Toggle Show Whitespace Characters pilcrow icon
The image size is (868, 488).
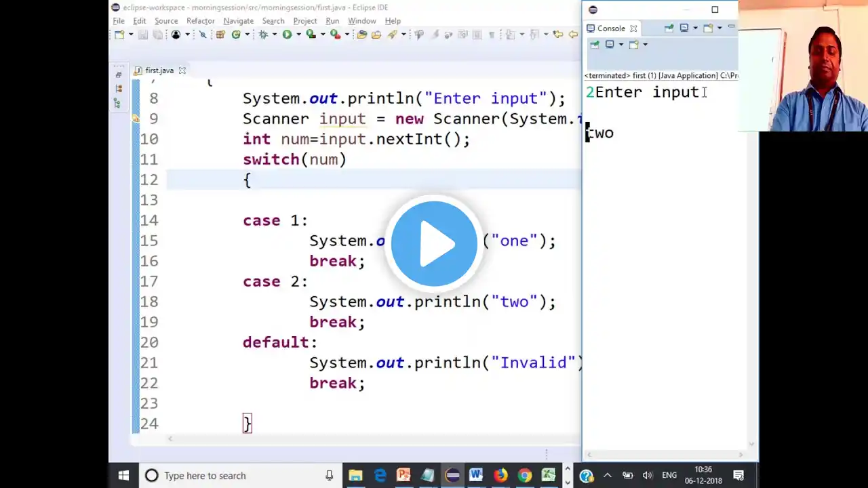492,35
